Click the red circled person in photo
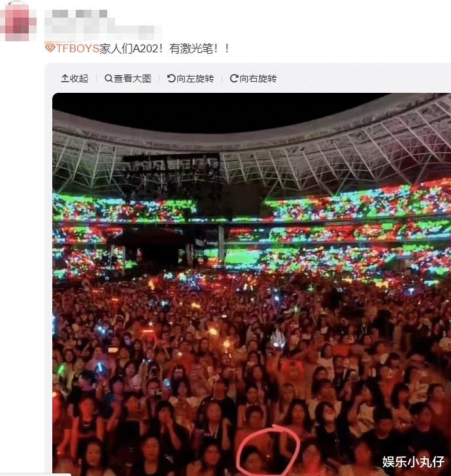The image size is (451, 476). coord(268,451)
